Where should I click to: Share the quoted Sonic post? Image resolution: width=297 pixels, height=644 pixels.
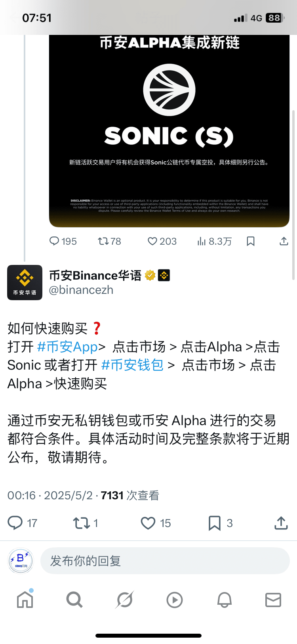(284, 241)
